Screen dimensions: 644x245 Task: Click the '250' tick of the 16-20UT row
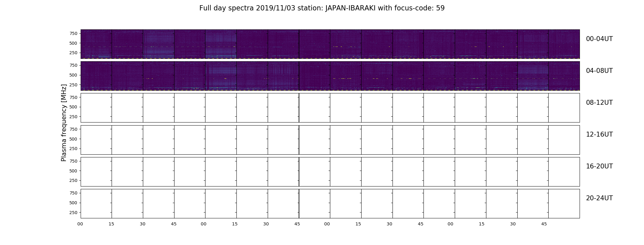tap(73, 180)
